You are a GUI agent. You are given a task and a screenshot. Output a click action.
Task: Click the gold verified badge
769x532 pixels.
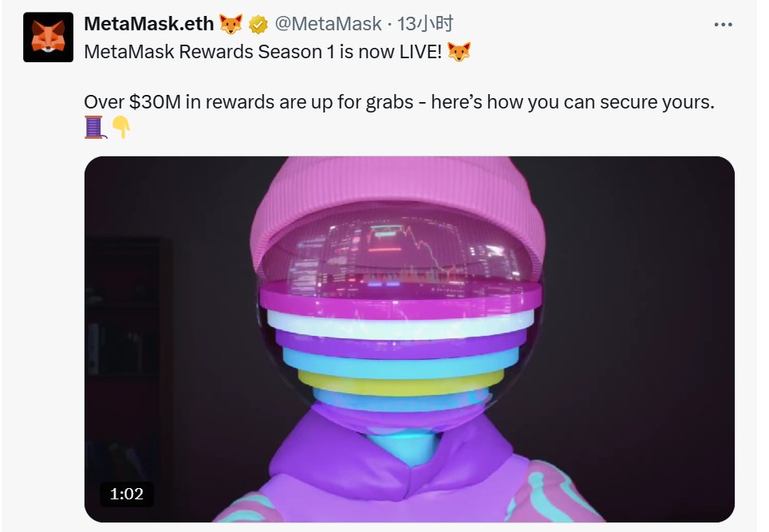click(258, 24)
